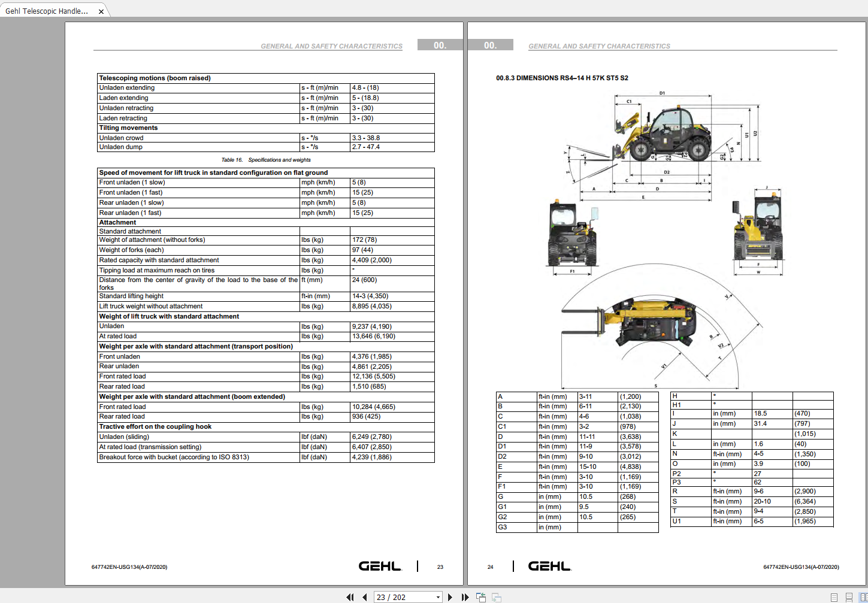Select the Gehl Telescopic Handle tab
This screenshot has height=603, width=868.
click(x=48, y=10)
